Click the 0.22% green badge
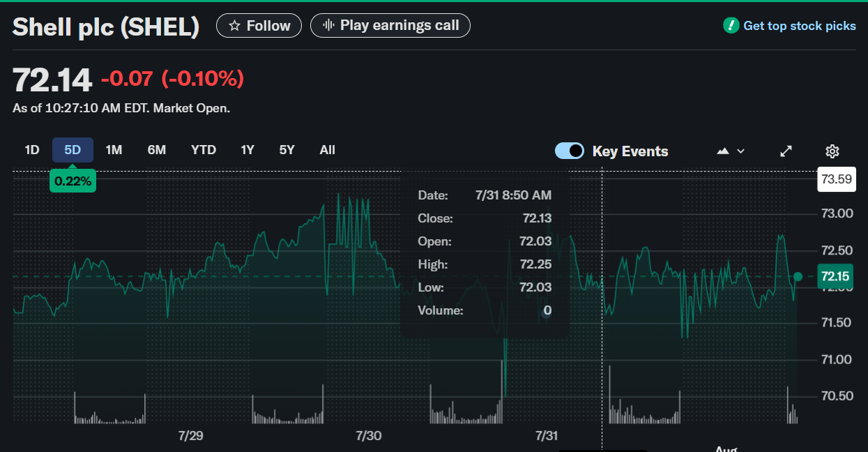Image resolution: width=868 pixels, height=452 pixels. pos(73,181)
